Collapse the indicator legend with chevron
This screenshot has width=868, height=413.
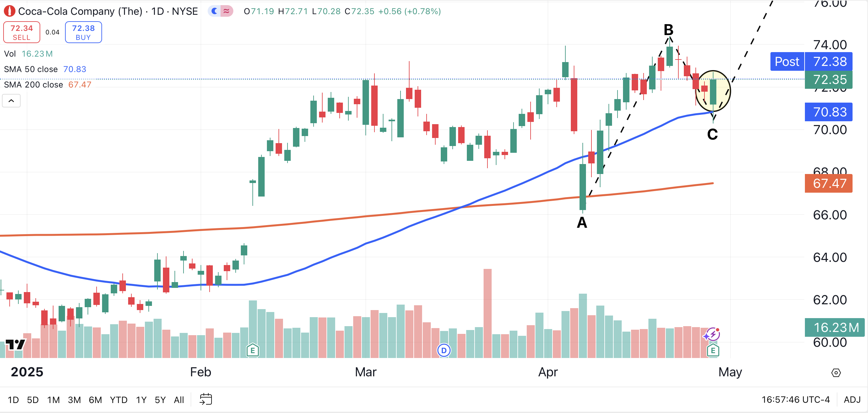click(x=11, y=101)
